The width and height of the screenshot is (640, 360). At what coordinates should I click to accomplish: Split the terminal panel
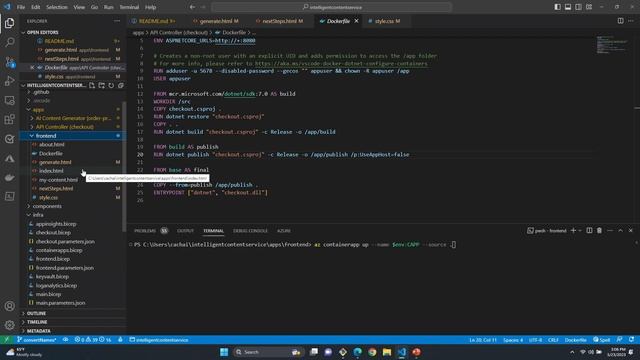[589, 231]
